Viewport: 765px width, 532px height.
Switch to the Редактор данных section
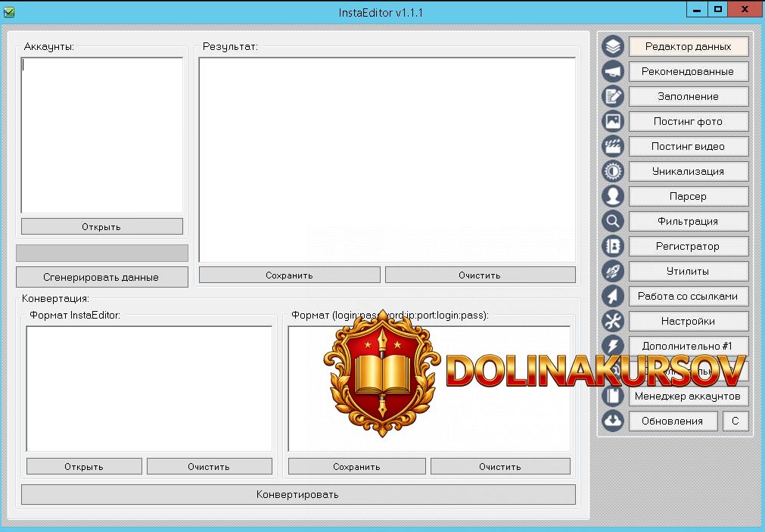click(688, 46)
